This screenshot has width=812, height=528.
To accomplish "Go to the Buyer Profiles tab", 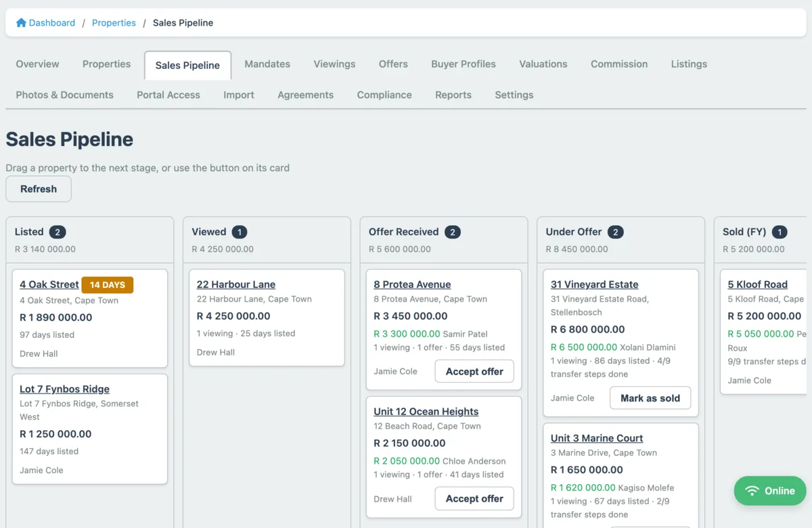I will [464, 64].
